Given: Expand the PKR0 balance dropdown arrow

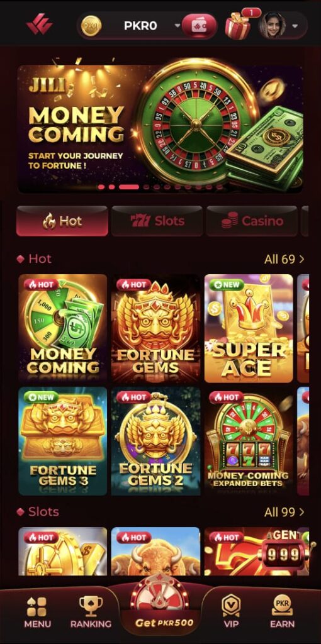Looking at the screenshot, I should click(x=177, y=25).
